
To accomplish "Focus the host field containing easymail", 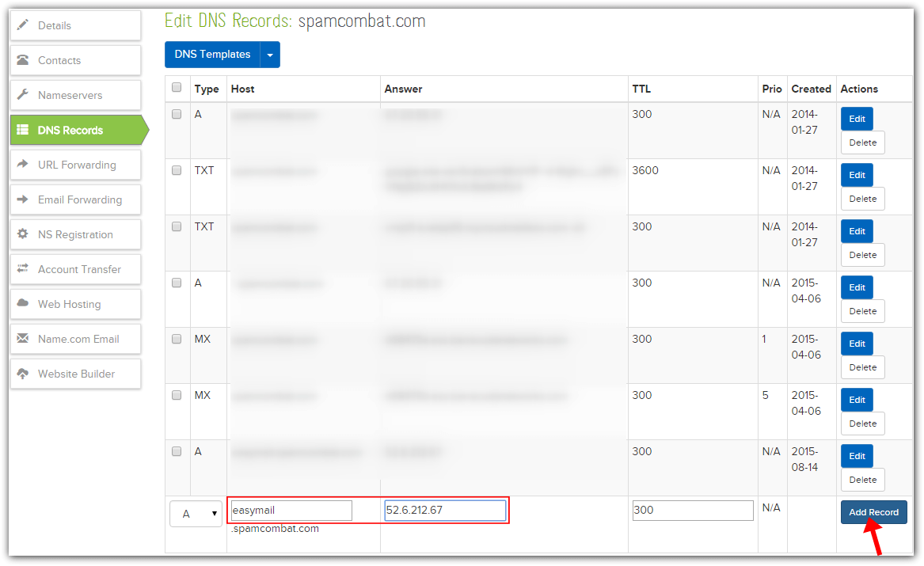I will pos(291,511).
